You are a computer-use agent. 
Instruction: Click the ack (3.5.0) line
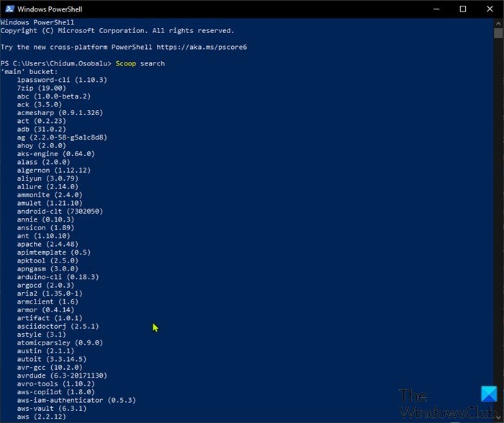pos(39,105)
